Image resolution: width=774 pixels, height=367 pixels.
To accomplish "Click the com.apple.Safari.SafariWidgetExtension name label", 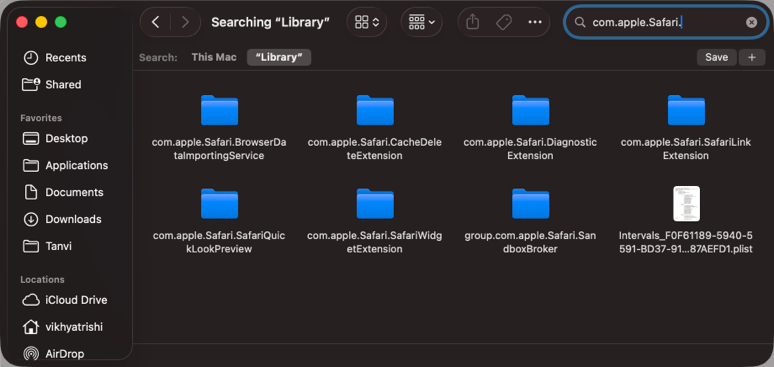I will [375, 243].
